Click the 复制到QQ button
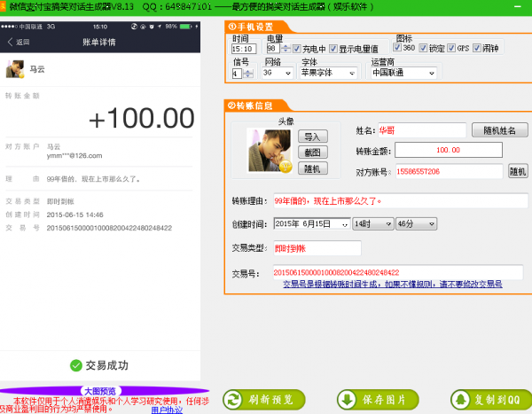This screenshot has height=414, width=532. pyautogui.click(x=491, y=400)
